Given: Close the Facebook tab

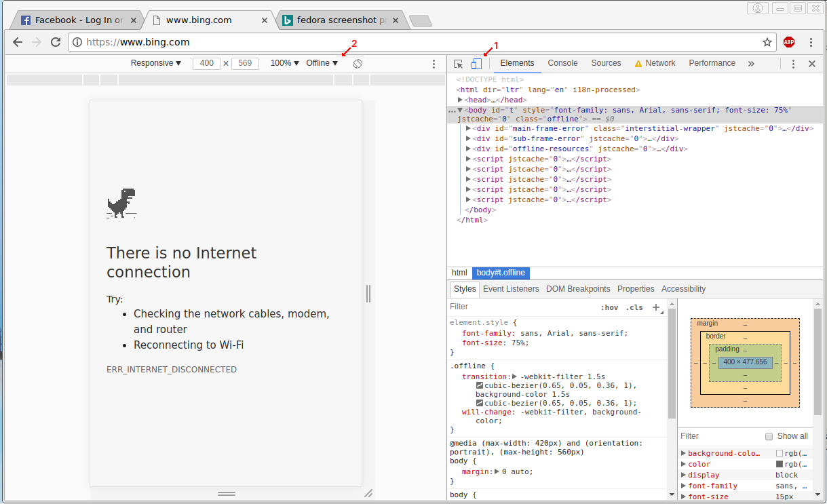Looking at the screenshot, I should (x=134, y=20).
